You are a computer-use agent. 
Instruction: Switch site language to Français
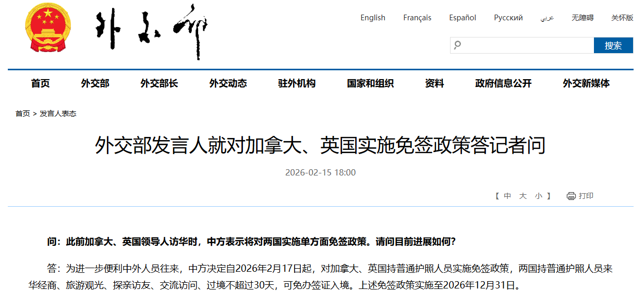click(417, 18)
